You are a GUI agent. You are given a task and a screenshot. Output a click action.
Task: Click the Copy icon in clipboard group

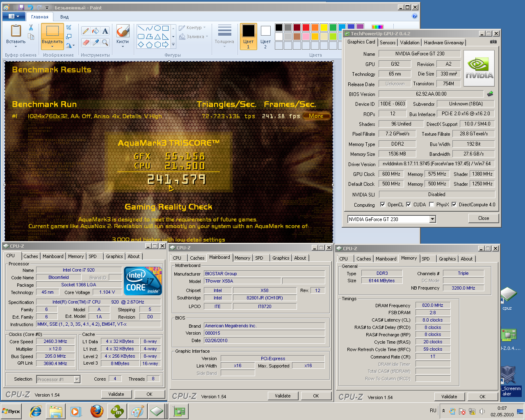tap(31, 37)
